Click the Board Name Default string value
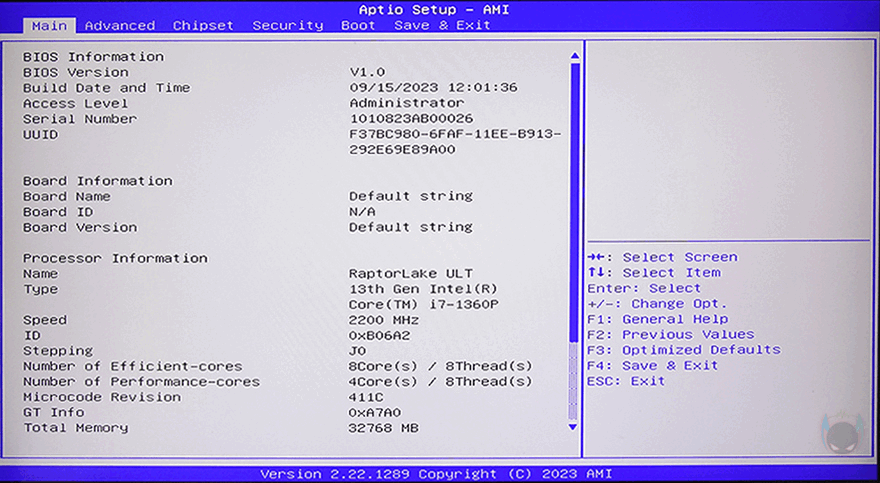 pos(410,196)
